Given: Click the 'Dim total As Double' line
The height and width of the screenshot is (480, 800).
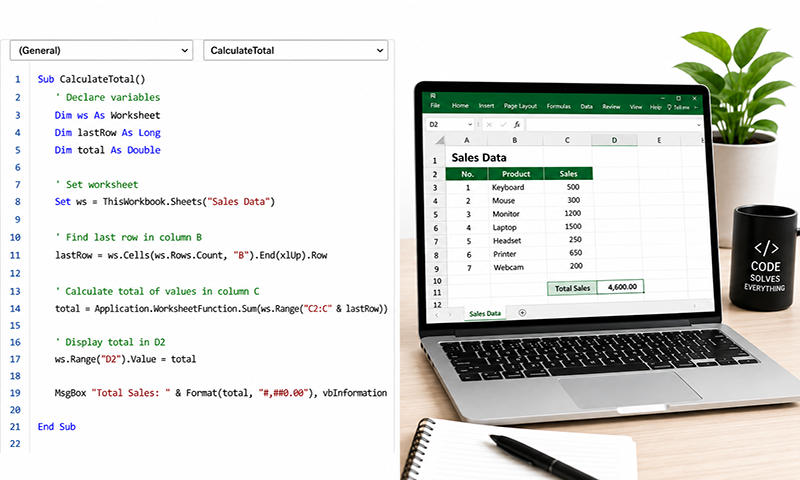Looking at the screenshot, I should 107,150.
